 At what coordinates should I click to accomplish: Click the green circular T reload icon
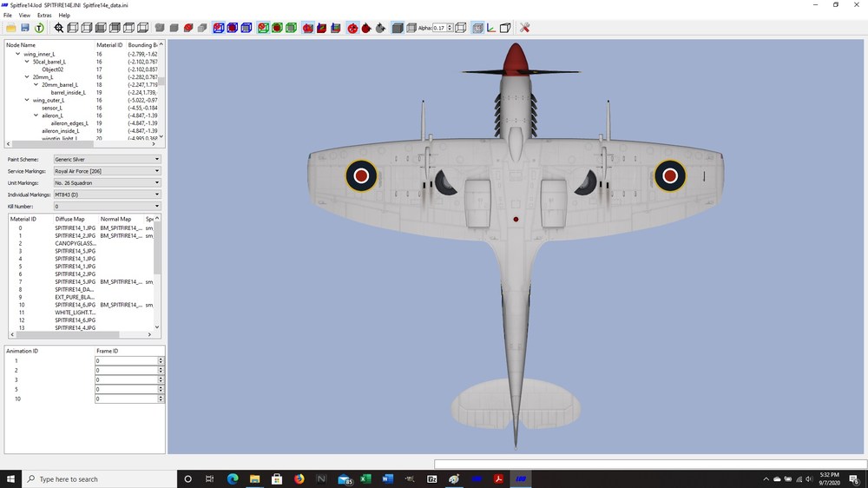(39, 28)
